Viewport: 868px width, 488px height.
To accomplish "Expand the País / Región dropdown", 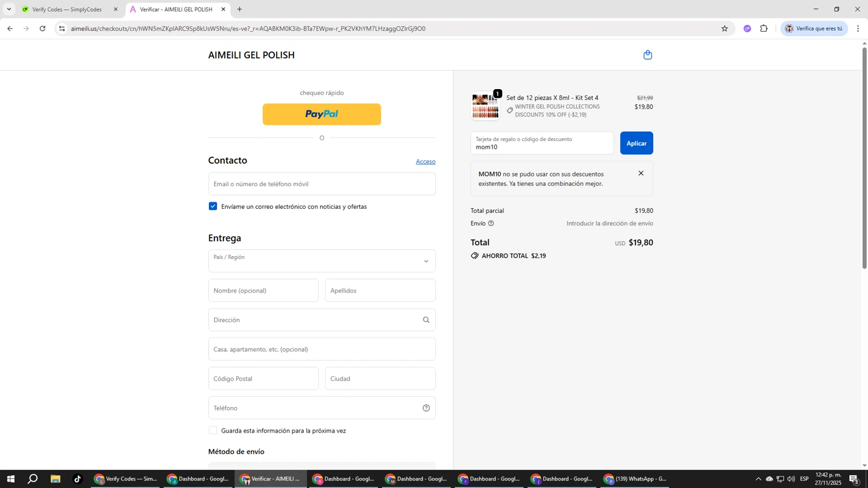I will [x=322, y=261].
